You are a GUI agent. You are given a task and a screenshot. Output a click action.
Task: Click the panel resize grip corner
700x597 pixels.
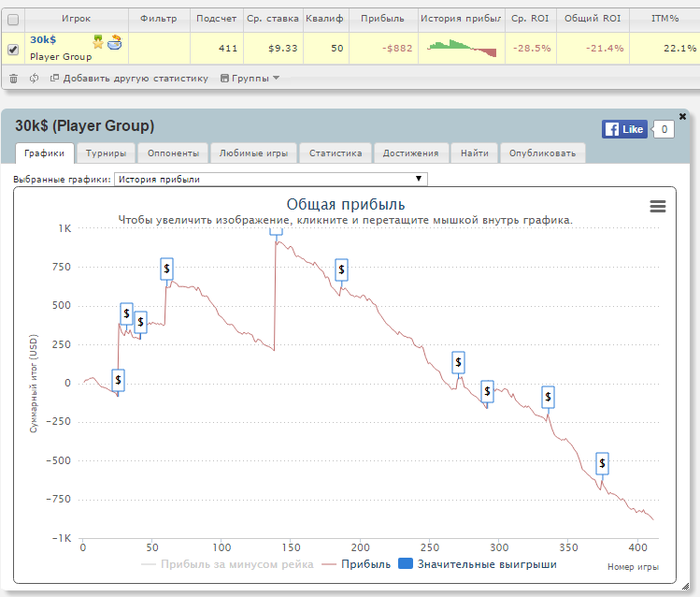pos(685,586)
